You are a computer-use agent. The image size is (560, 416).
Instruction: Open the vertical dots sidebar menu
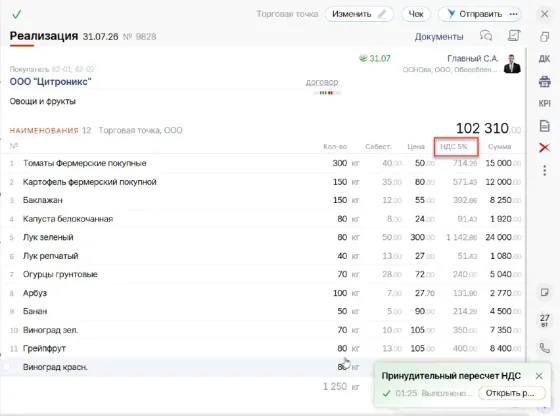pos(545,170)
